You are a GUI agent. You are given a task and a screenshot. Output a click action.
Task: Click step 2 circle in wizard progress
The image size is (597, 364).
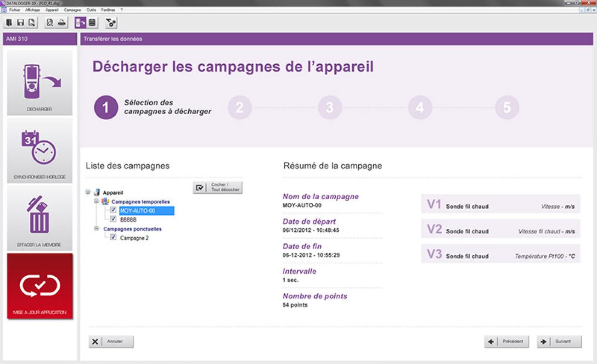tap(239, 107)
